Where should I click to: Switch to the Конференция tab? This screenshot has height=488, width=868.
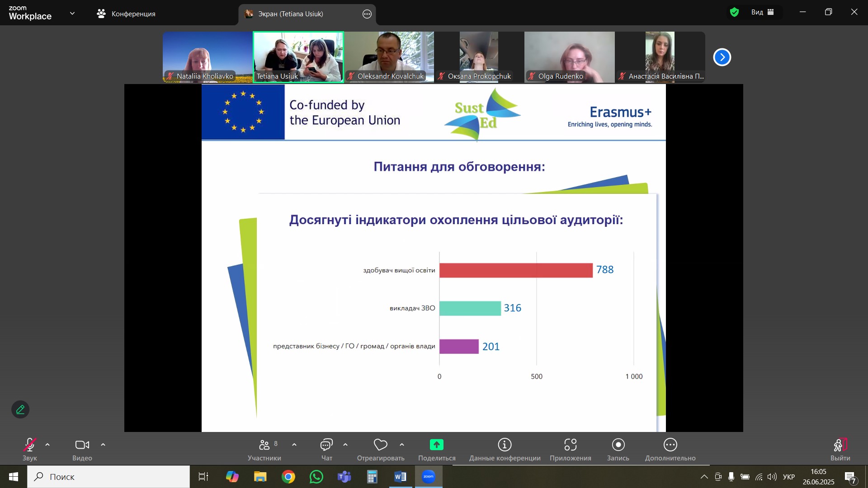126,14
